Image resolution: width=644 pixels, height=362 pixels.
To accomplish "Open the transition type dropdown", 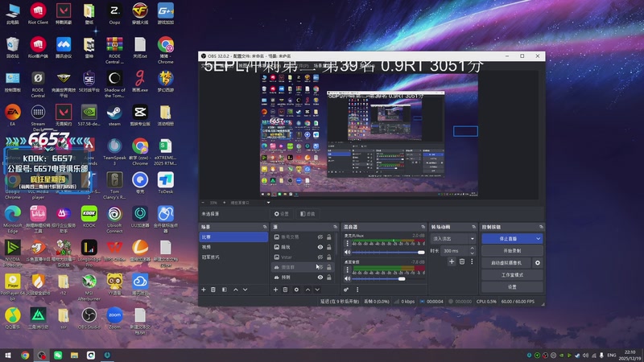I will pyautogui.click(x=453, y=238).
